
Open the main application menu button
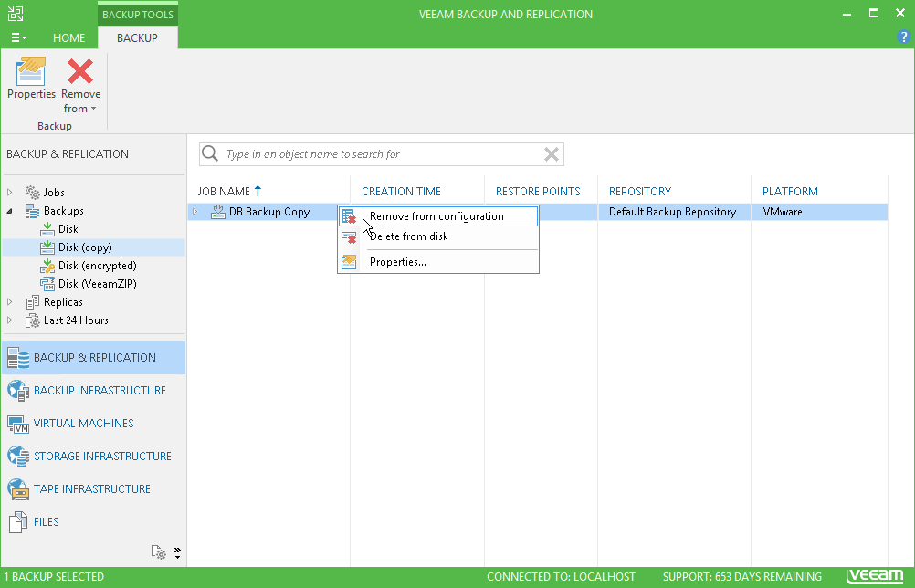point(18,38)
